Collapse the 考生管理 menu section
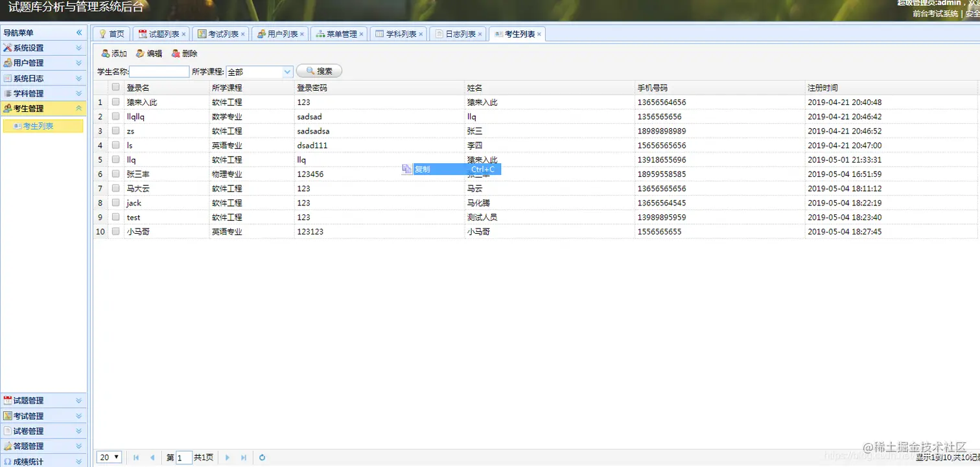 pyautogui.click(x=79, y=109)
